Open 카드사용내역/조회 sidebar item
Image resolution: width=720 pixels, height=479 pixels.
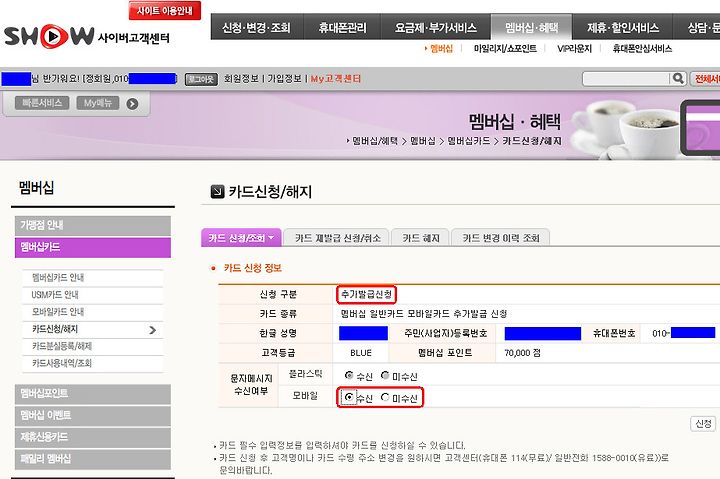[62, 363]
